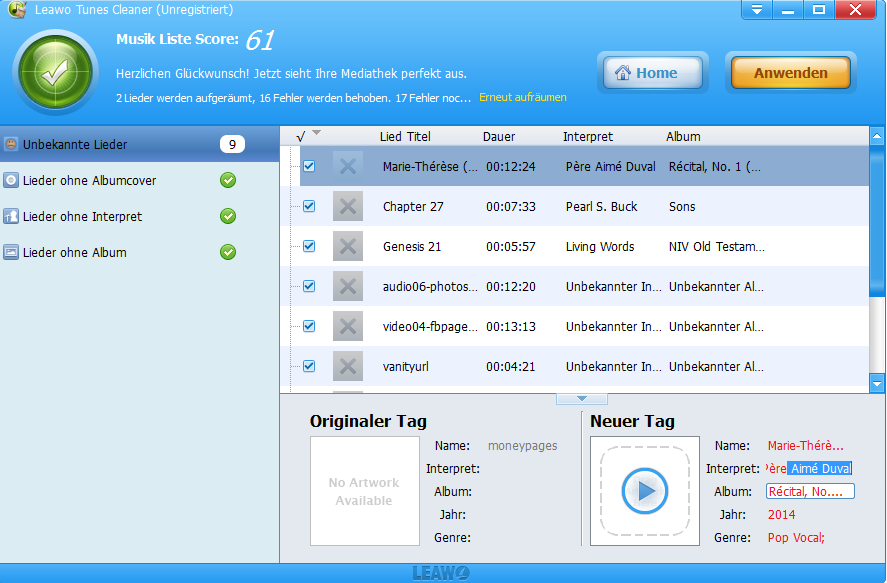Collapse the tag panel with the down-arrow handle
887x583 pixels.
[582, 399]
